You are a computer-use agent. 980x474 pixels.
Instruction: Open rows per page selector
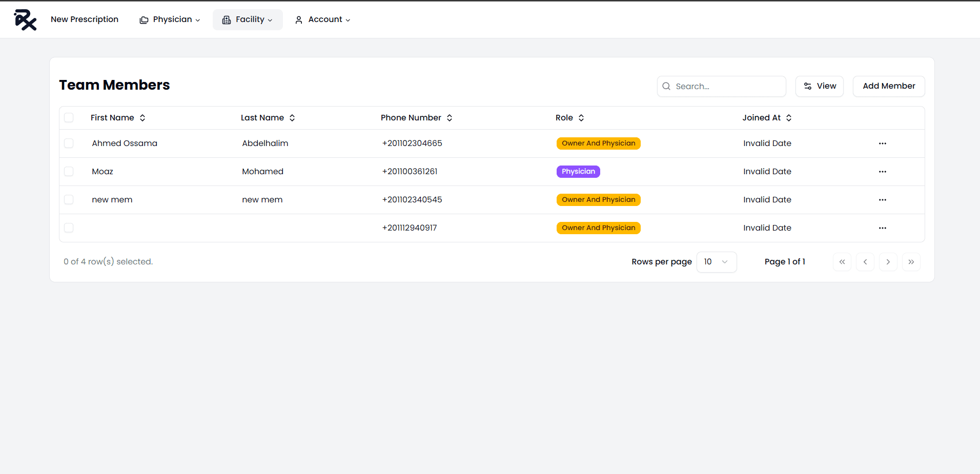(716, 262)
